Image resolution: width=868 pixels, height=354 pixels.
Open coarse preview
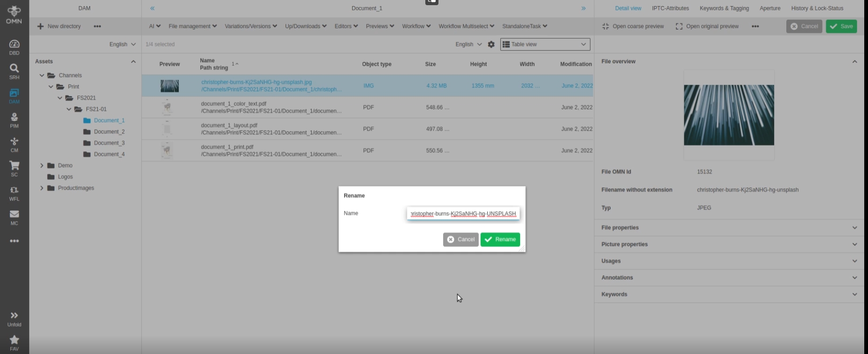pyautogui.click(x=633, y=26)
